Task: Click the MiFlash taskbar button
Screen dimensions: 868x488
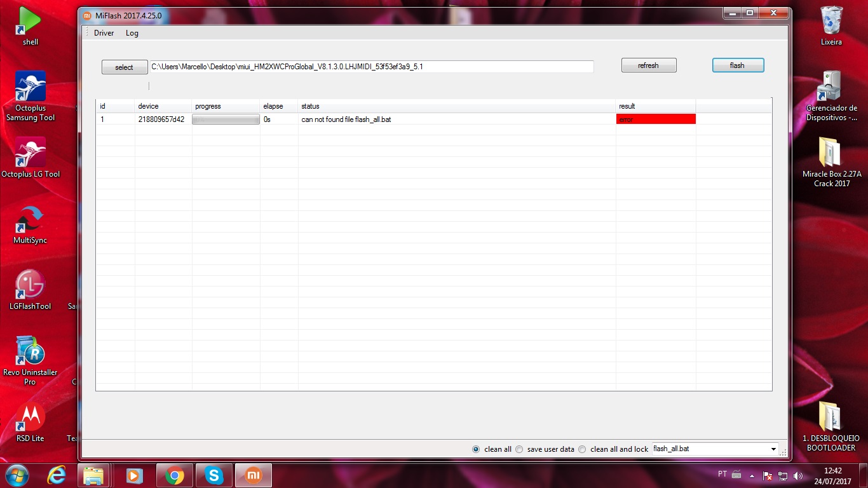Action: (254, 475)
